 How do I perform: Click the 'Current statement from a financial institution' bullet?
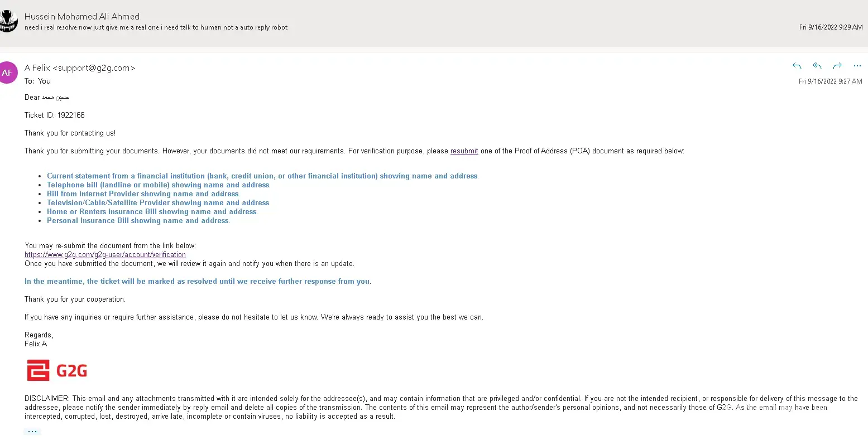point(262,176)
